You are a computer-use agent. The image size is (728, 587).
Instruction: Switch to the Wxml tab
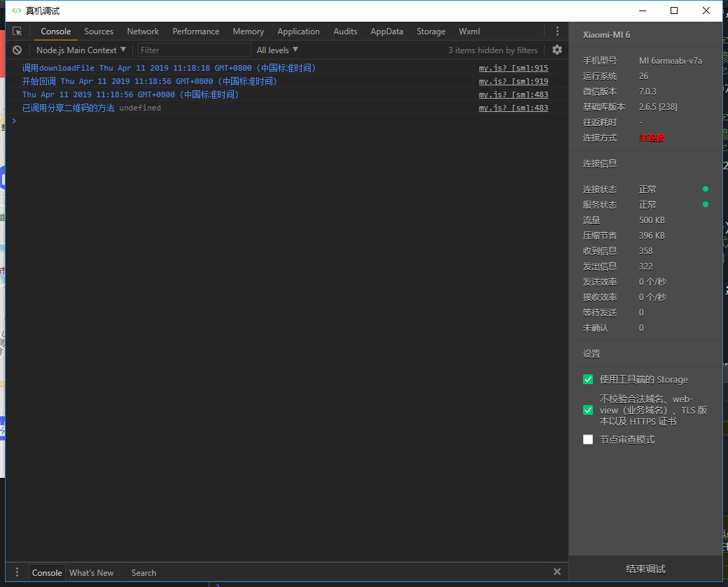[x=469, y=31]
